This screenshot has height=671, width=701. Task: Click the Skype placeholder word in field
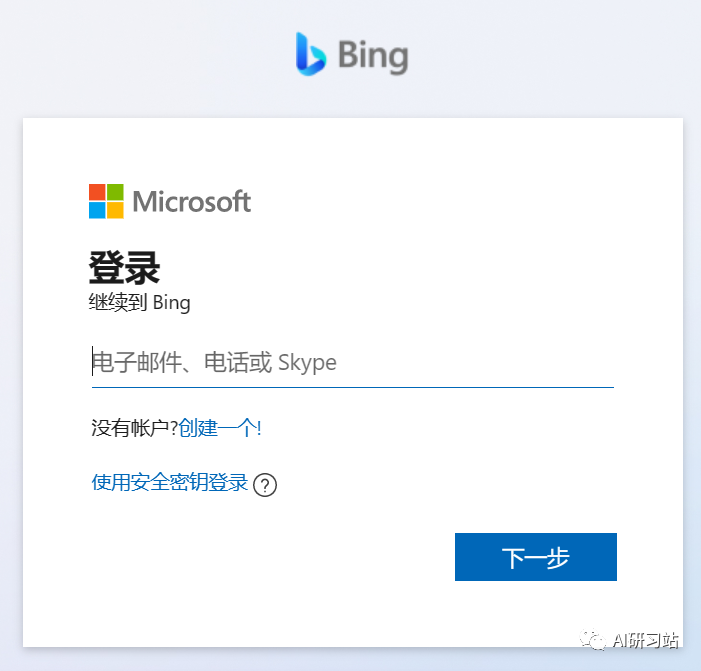point(307,363)
